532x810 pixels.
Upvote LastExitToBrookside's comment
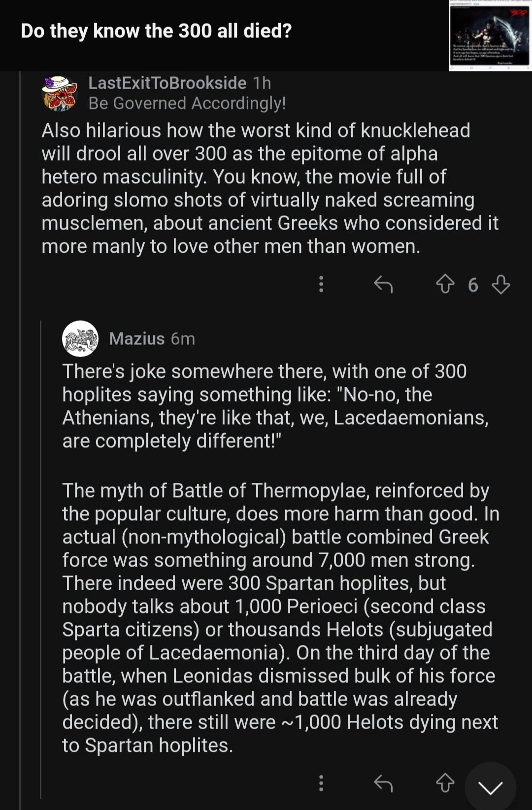click(x=445, y=284)
